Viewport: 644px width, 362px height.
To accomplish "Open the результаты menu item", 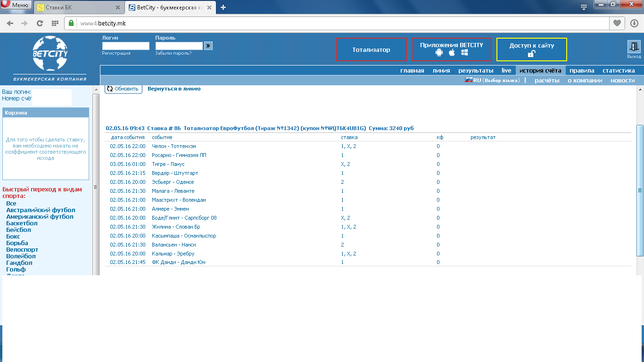I will pyautogui.click(x=476, y=71).
